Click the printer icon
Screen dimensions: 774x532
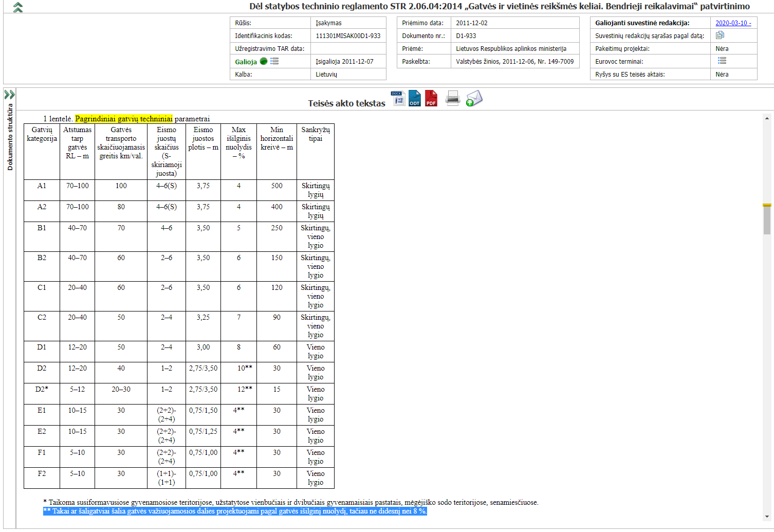[x=453, y=98]
